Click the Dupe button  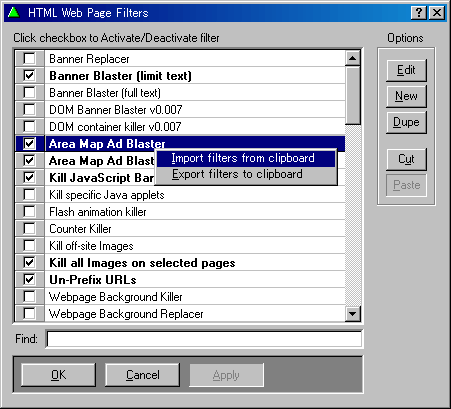[406, 122]
